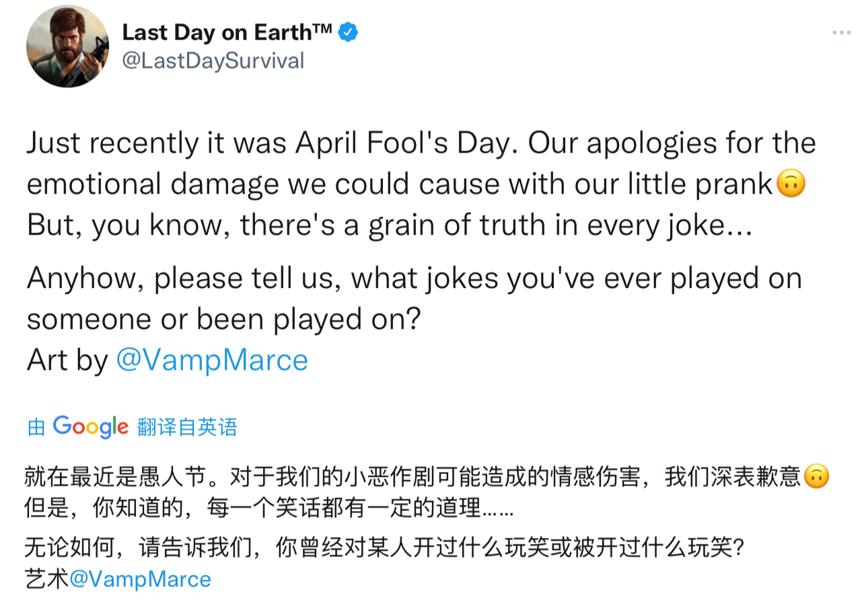The image size is (868, 612).
Task: Click upside-down face emoji after 'little prank'
Action: pyautogui.click(x=791, y=184)
